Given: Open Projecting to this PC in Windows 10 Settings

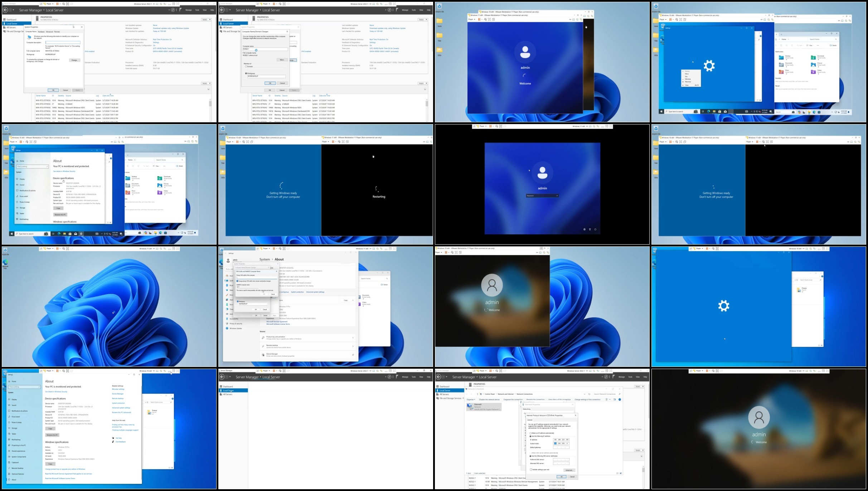Looking at the screenshot, I should click(18, 445).
